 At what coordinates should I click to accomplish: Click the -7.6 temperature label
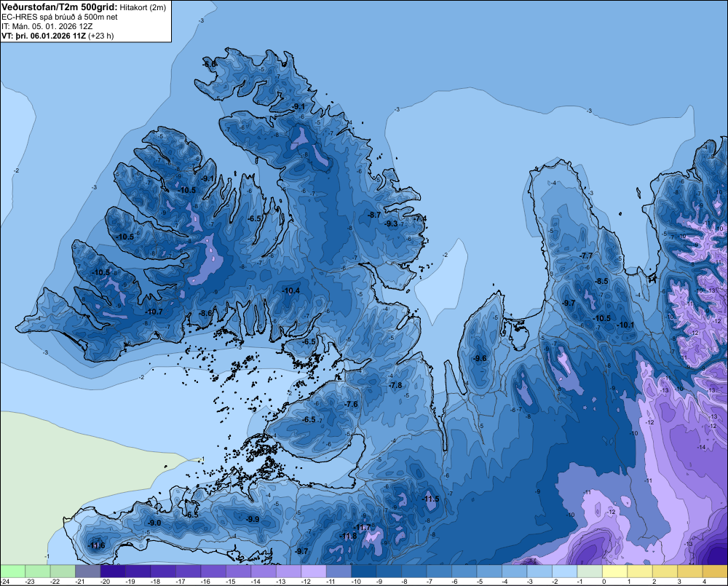(x=351, y=405)
